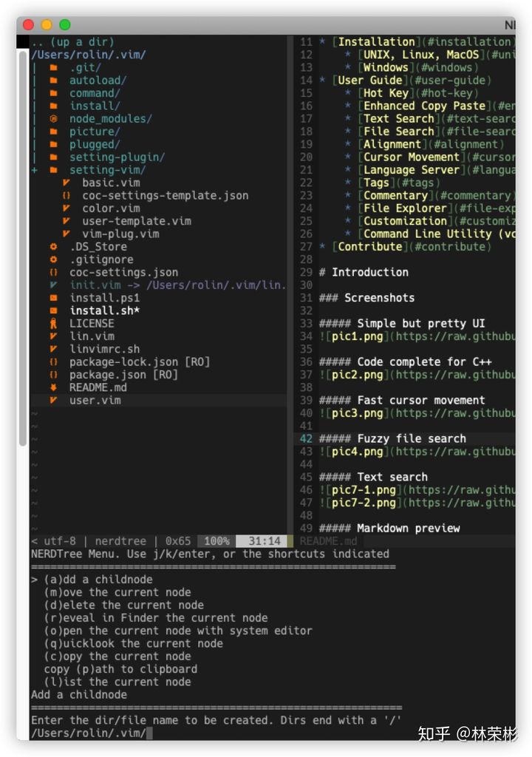Go up a directory in NERDTree

72,42
